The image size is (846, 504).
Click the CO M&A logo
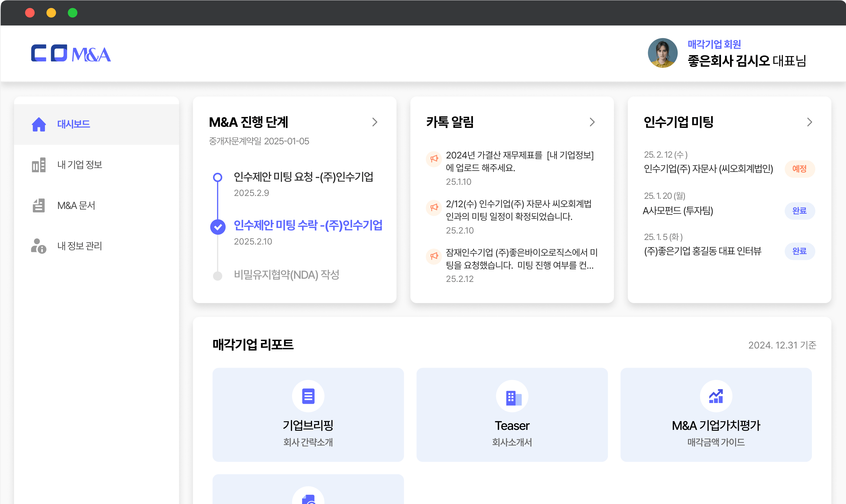click(71, 53)
